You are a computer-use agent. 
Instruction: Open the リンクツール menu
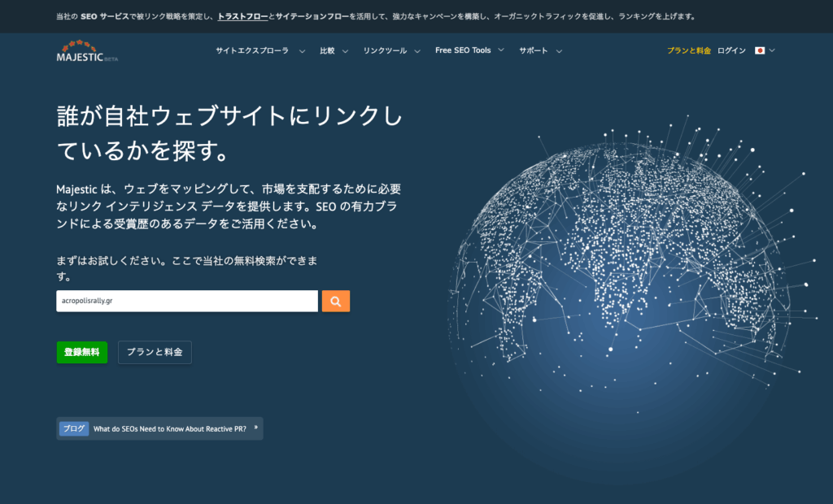385,50
